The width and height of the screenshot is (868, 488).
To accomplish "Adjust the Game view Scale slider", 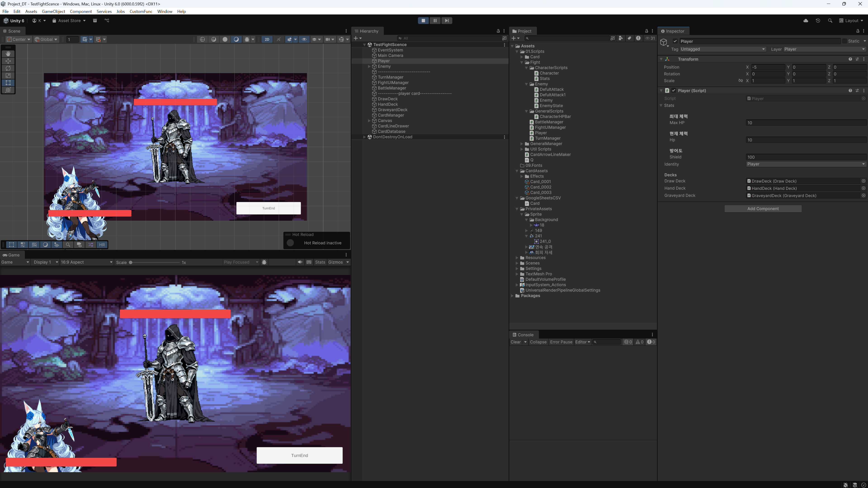I will click(x=131, y=263).
